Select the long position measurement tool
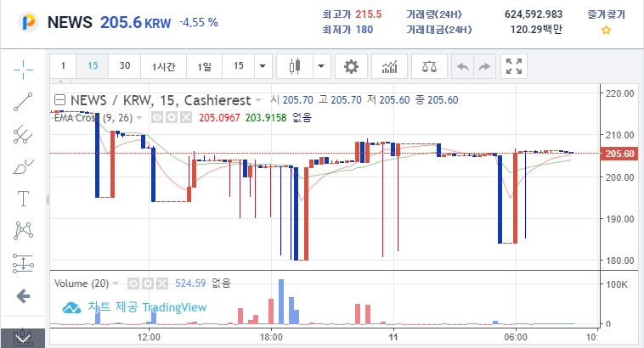 [x=23, y=263]
